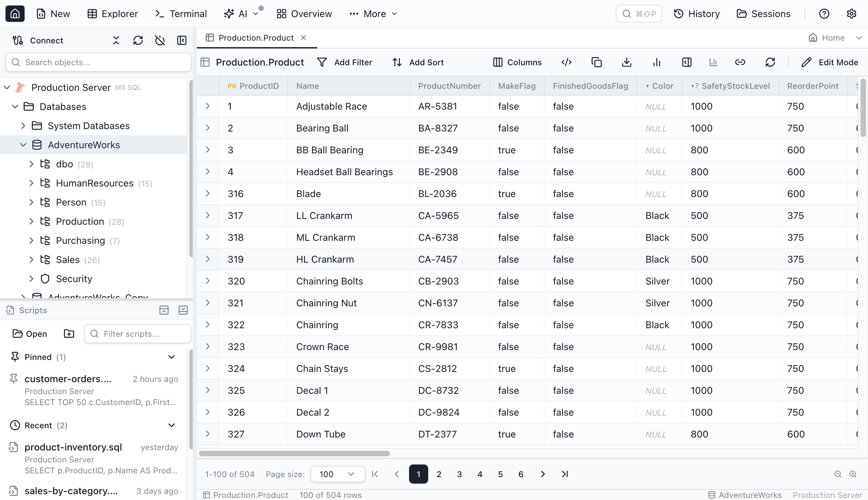Click the Search objects field

(98, 62)
